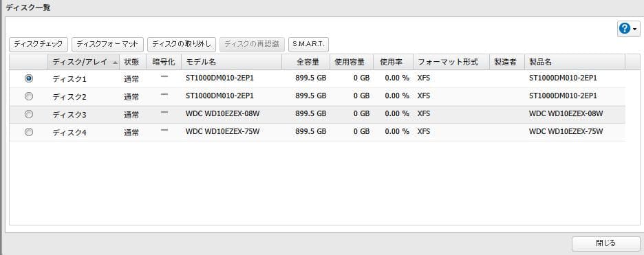The image size is (644, 255).
Task: Open the S.M.A.R.T. button
Action: tap(308, 44)
